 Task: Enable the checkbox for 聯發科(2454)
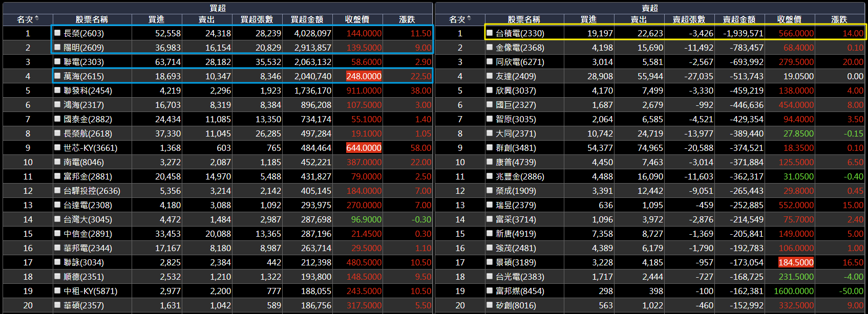pyautogui.click(x=58, y=90)
